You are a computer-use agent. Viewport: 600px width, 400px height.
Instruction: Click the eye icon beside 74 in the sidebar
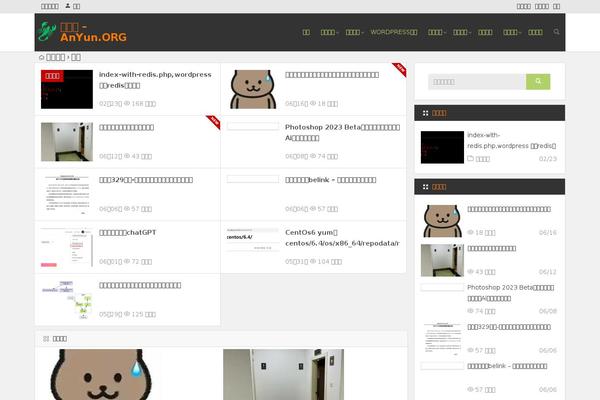[x=470, y=311]
